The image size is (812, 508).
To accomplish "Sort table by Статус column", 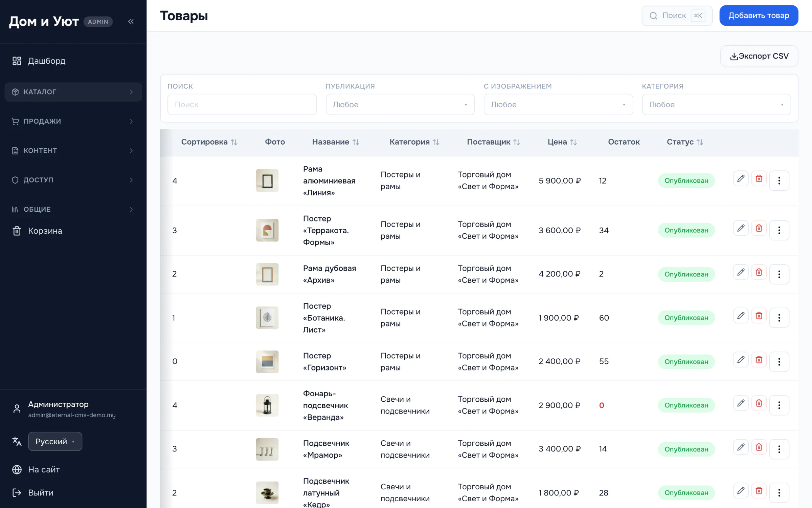I will (685, 142).
